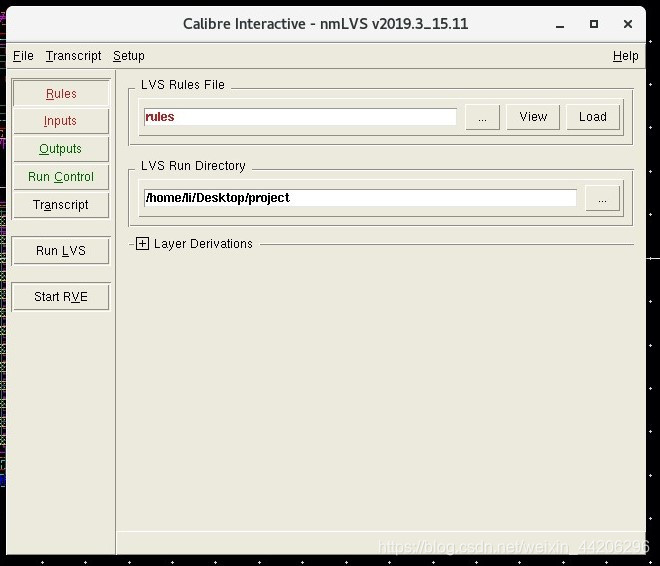Launch Start RVE button
660x566 pixels.
(x=61, y=297)
